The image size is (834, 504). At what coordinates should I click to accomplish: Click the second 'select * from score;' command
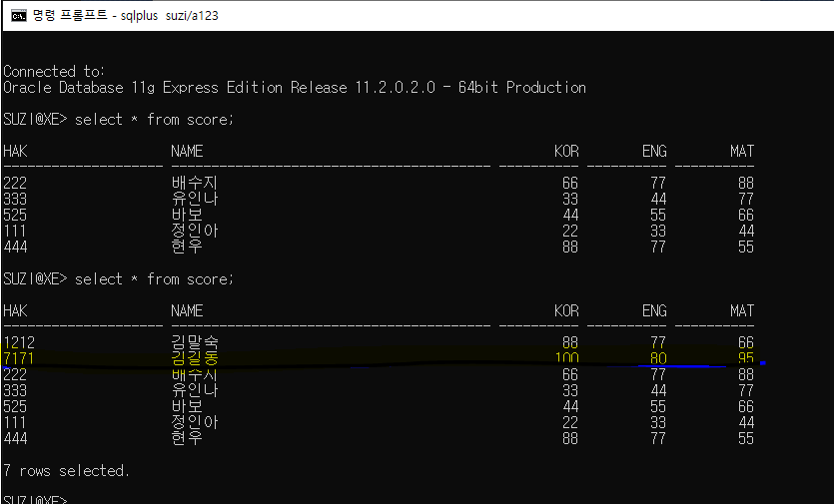[x=154, y=279]
